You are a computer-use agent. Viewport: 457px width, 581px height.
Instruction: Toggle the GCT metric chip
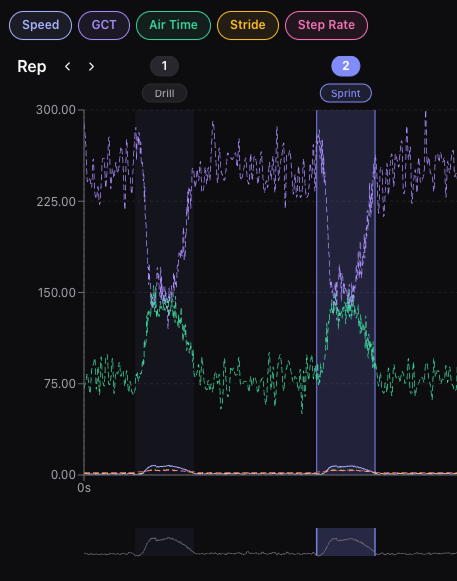tap(104, 25)
